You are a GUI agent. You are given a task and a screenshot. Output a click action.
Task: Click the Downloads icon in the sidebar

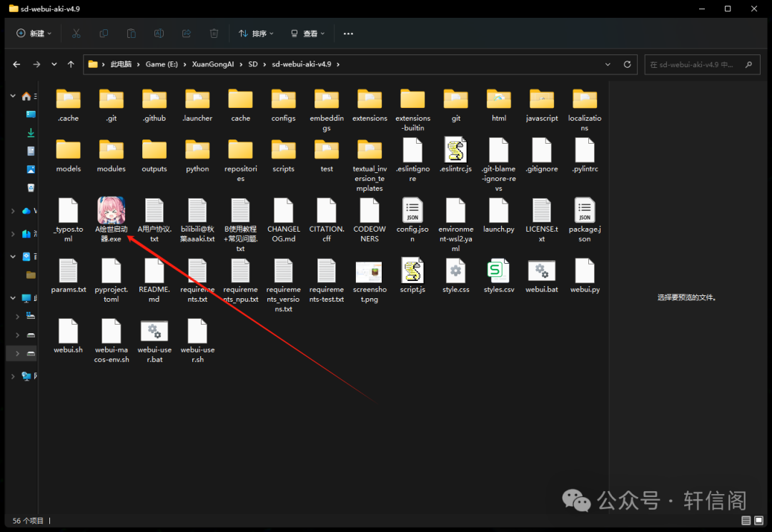point(31,132)
